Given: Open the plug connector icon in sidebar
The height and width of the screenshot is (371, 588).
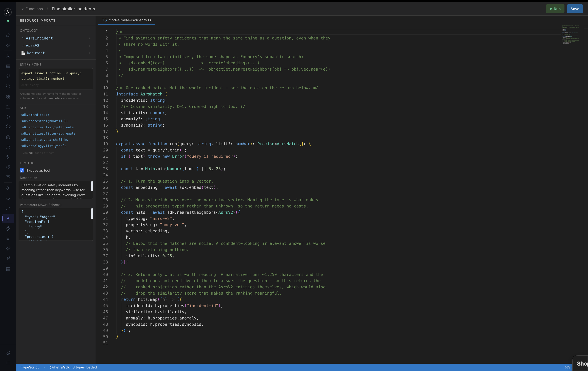Looking at the screenshot, I should 8,157.
